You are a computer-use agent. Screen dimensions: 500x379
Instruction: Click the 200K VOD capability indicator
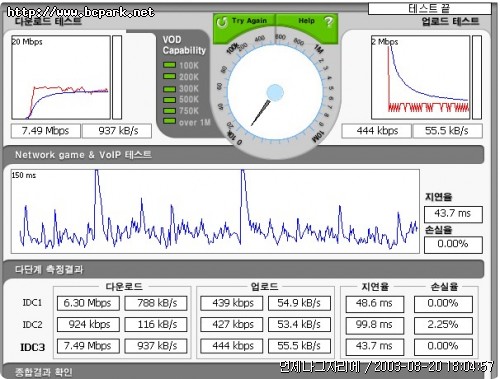coord(169,76)
